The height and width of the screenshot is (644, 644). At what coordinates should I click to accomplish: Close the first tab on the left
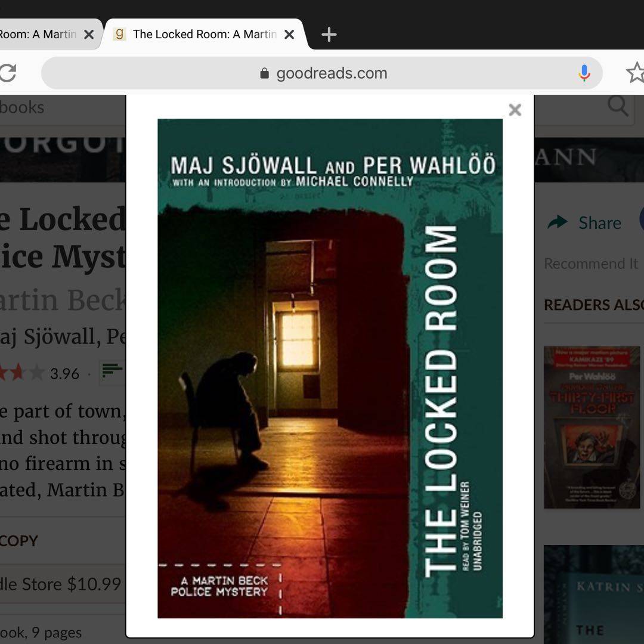[x=89, y=35]
